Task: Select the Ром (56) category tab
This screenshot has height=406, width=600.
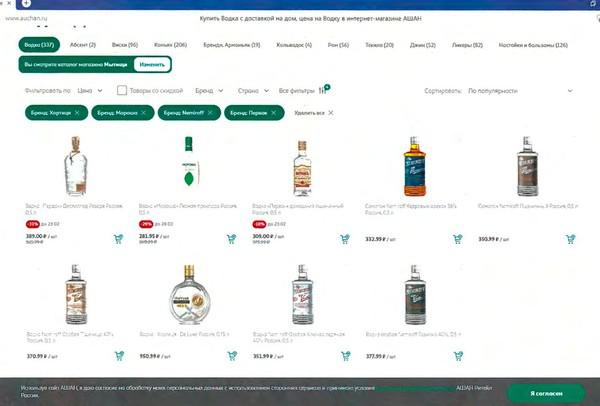Action: [338, 45]
